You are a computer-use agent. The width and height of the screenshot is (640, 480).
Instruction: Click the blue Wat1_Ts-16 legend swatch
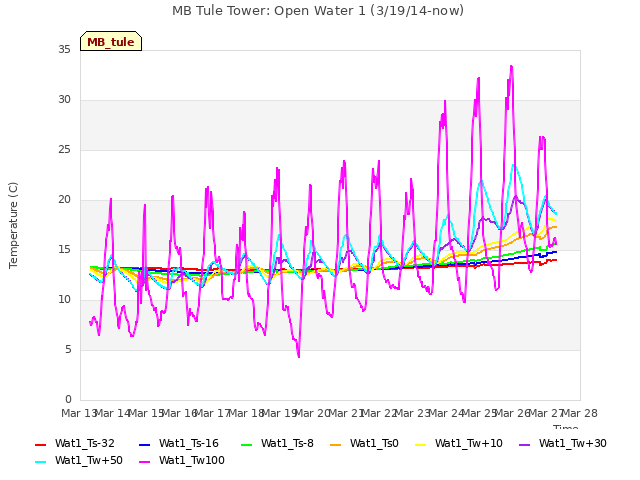(144, 444)
